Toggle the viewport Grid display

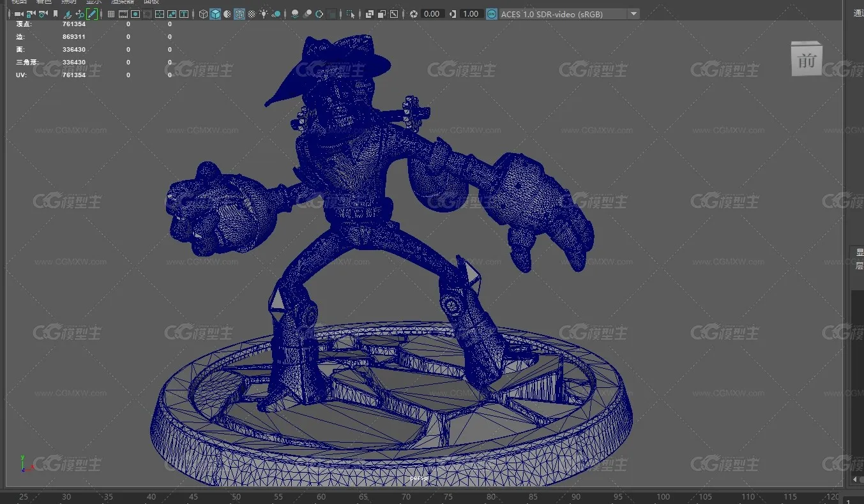(x=111, y=14)
